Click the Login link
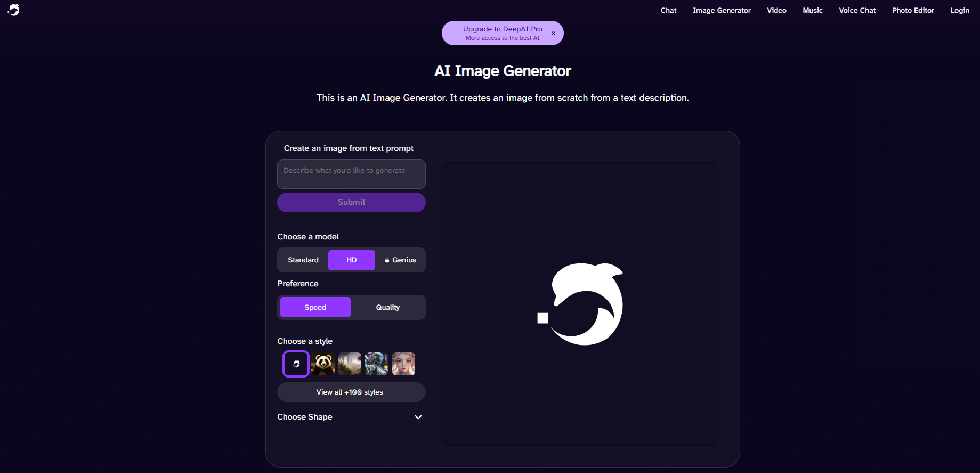This screenshot has height=473, width=980. pyautogui.click(x=960, y=10)
